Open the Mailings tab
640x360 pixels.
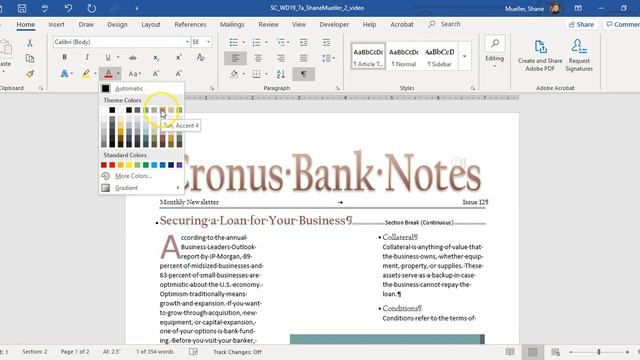pos(232,24)
